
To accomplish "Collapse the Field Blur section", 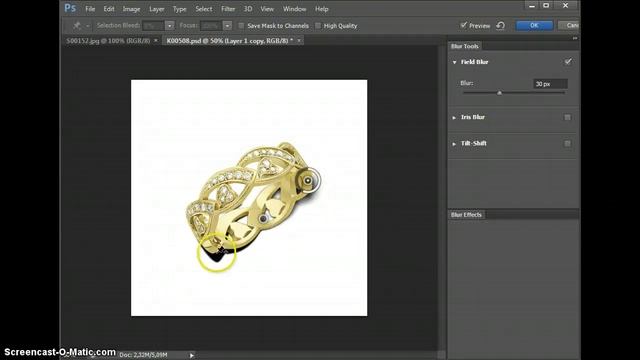I will pyautogui.click(x=454, y=62).
